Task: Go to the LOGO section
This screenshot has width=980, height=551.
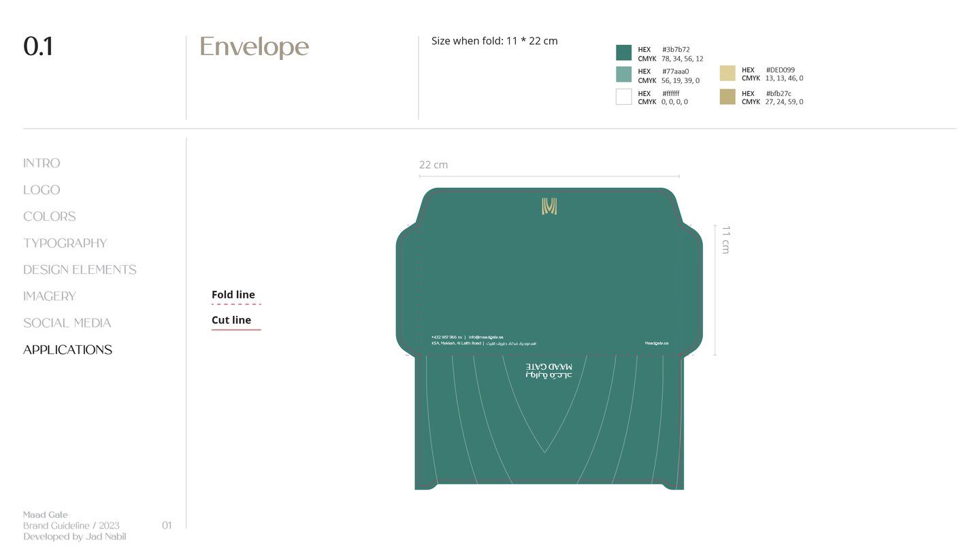Action: pyautogui.click(x=42, y=190)
